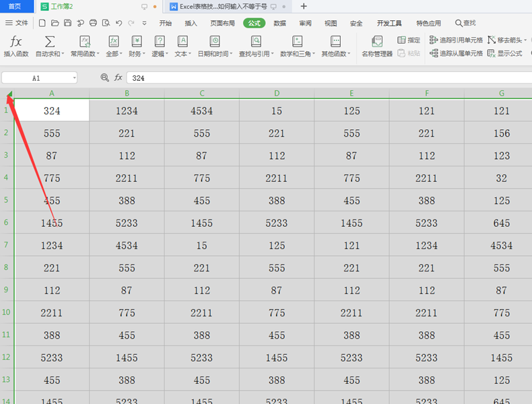532x404 pixels.
Task: Switch to the Review (审阅) ribbon tab
Action: pyautogui.click(x=305, y=23)
